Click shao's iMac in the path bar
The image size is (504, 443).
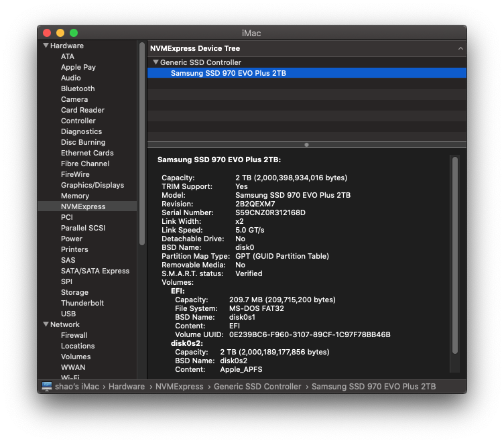point(77,387)
